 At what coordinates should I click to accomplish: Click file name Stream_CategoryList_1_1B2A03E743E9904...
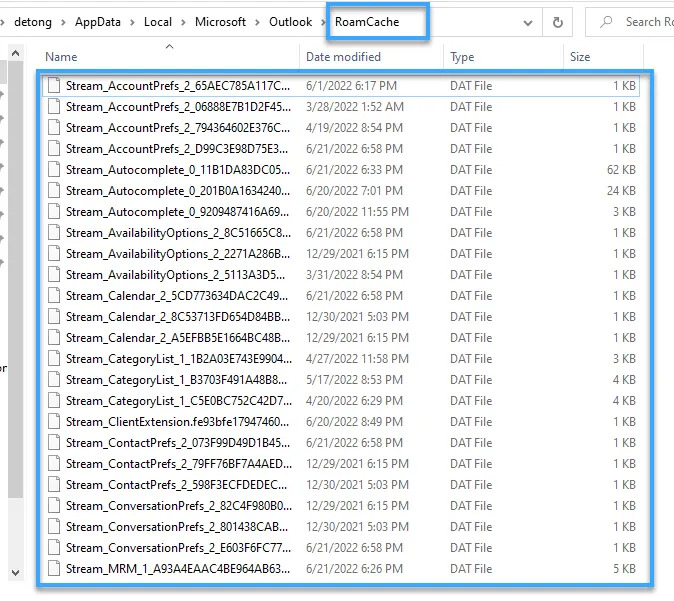click(x=179, y=359)
